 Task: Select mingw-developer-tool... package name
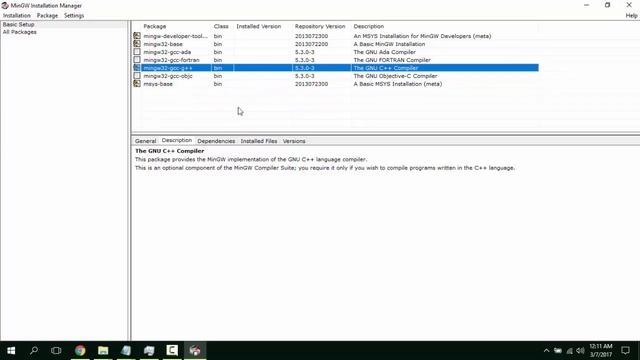tap(176, 36)
